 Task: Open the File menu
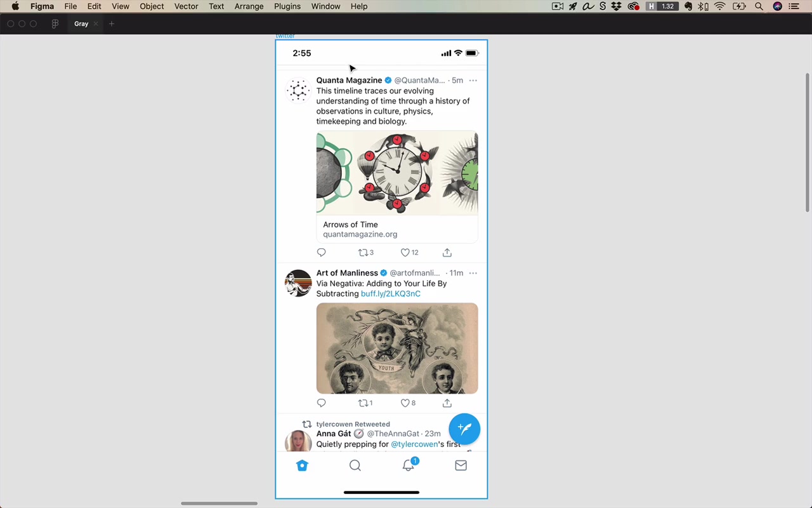70,6
